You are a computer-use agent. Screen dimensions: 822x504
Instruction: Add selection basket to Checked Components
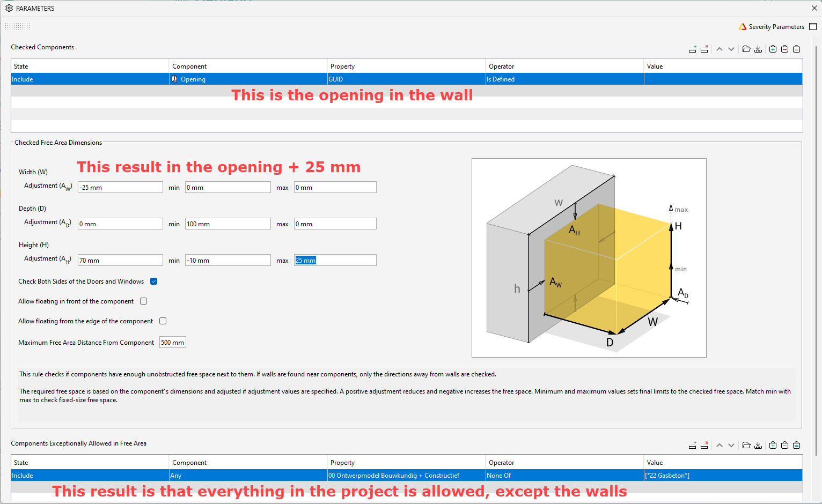pos(773,49)
